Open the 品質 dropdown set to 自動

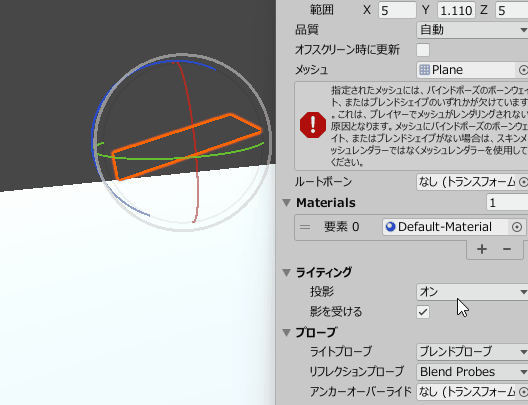pyautogui.click(x=472, y=30)
